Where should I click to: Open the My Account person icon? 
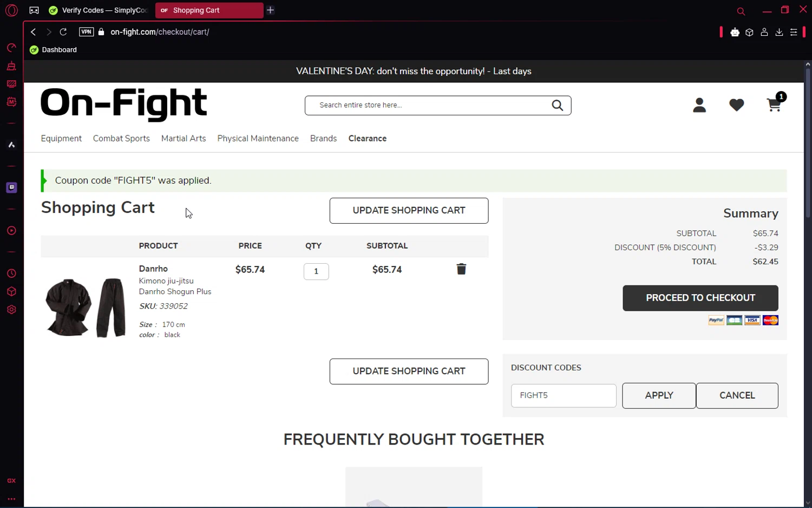click(699, 105)
